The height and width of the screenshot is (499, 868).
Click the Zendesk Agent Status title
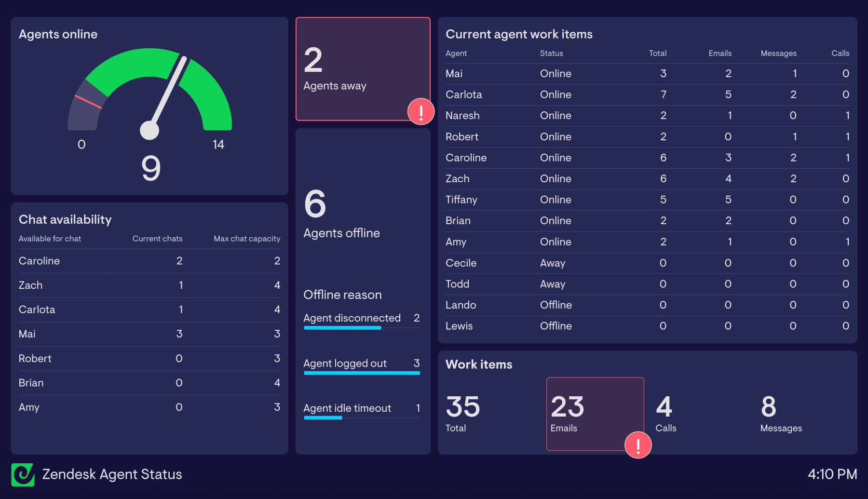point(112,474)
